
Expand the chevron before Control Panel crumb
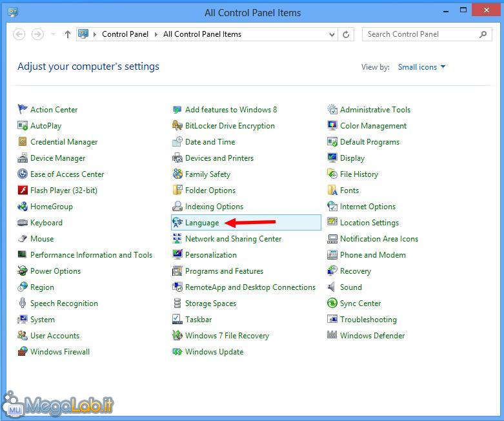click(94, 34)
